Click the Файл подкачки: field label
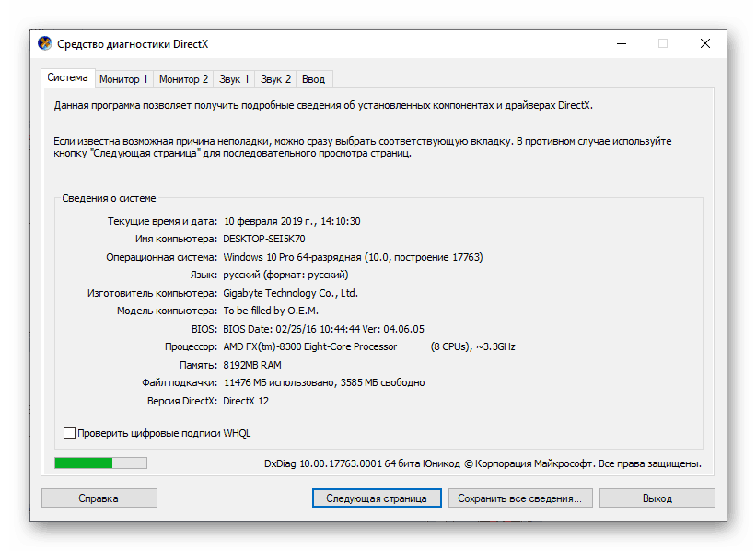The image size is (756, 551). pos(180,382)
